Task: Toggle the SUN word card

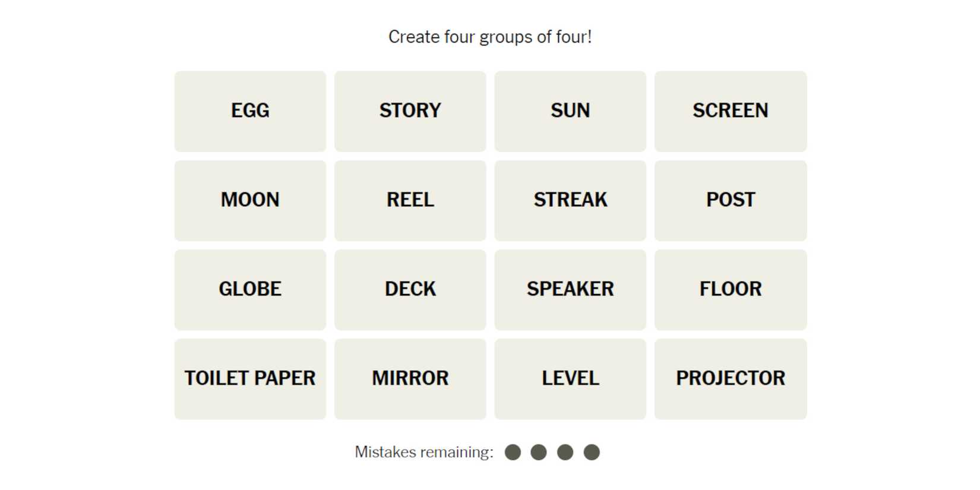Action: 570,111
